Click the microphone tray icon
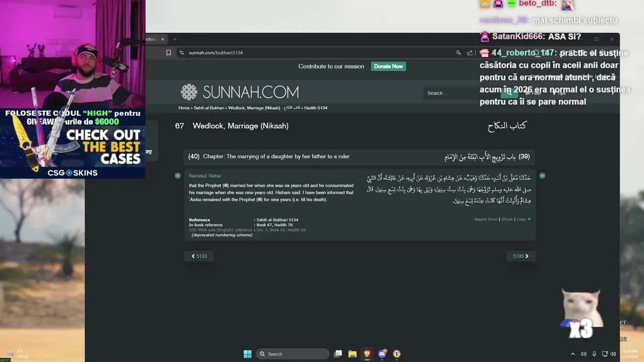This screenshot has width=644, height=362. pos(594,354)
